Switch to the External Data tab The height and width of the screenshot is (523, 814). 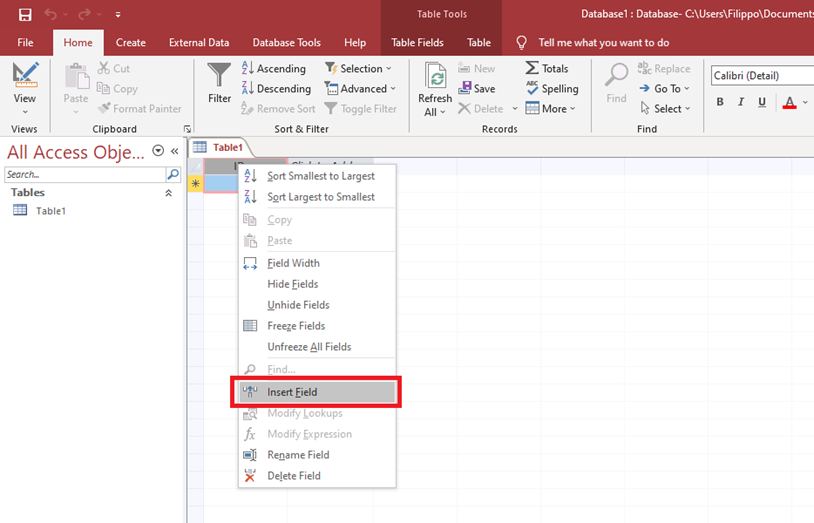[x=199, y=43]
